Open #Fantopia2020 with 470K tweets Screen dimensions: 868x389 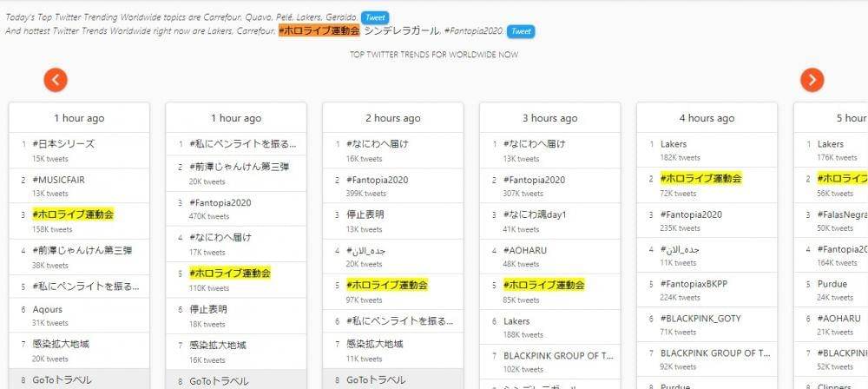[220, 203]
